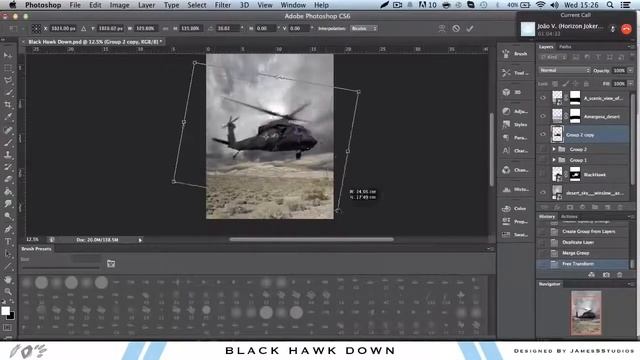
Task: Open the Color collapsed panel
Action: click(515, 209)
